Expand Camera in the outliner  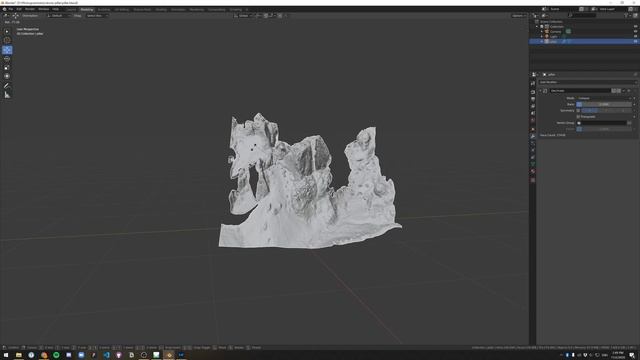point(542,31)
